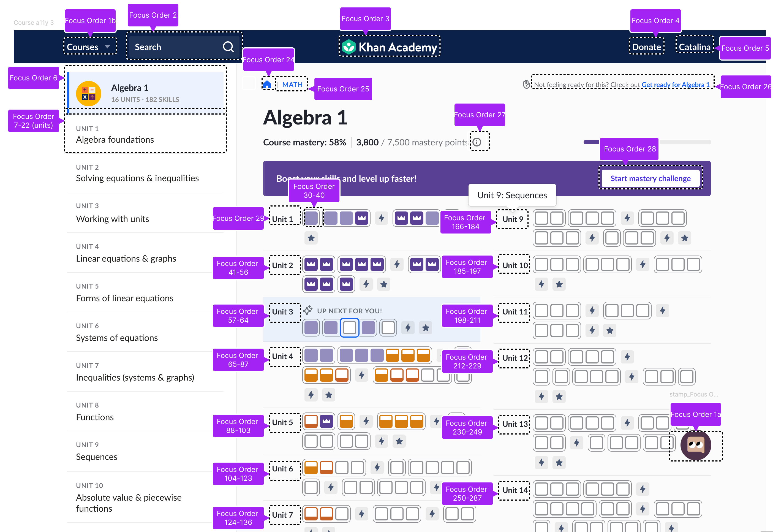The image size is (773, 532).
Task: Click the "16 UNITS · 182 SKILLS" text
Action: pyautogui.click(x=145, y=99)
